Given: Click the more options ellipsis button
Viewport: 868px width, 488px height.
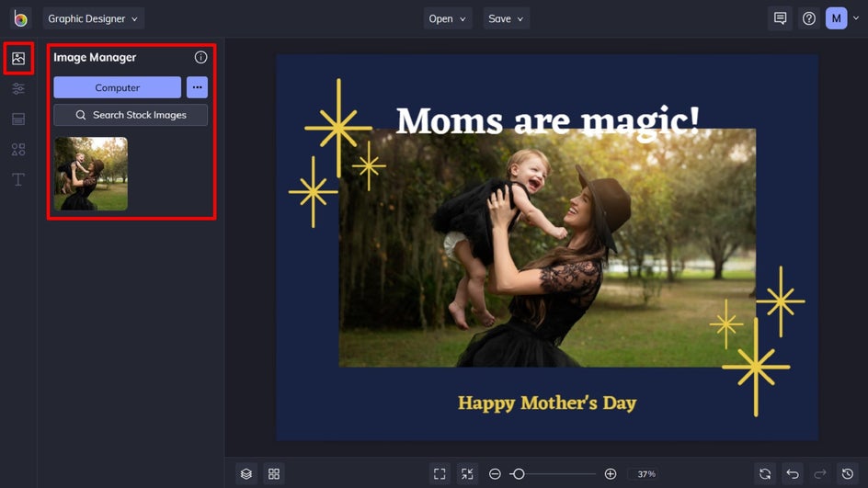Looking at the screenshot, I should [197, 87].
